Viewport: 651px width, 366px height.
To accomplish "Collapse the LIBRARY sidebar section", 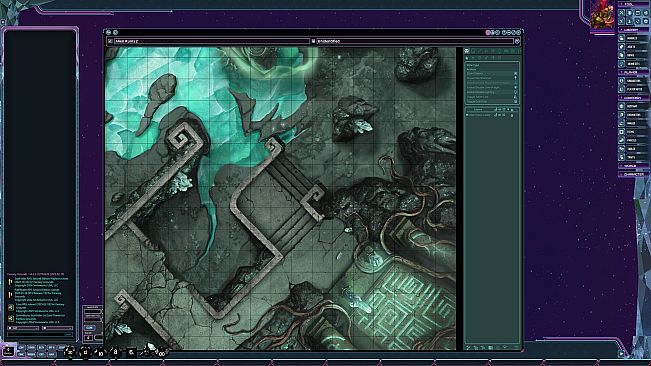I will pyautogui.click(x=634, y=30).
